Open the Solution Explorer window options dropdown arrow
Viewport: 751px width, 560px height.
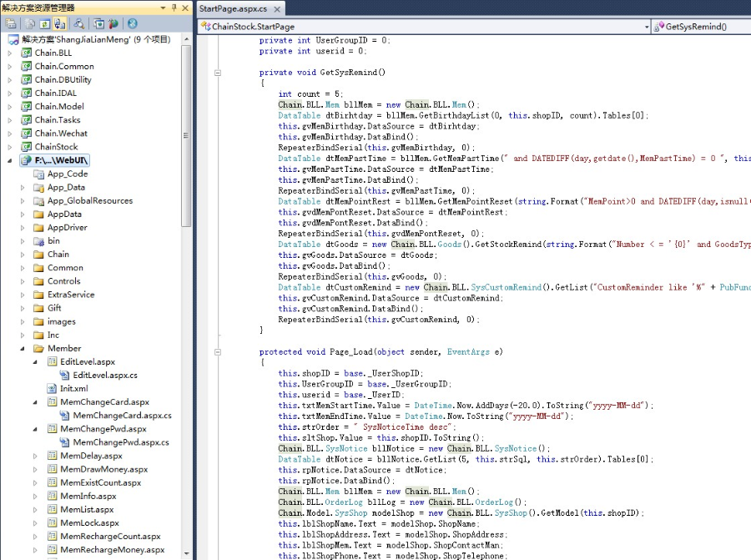coord(161,8)
